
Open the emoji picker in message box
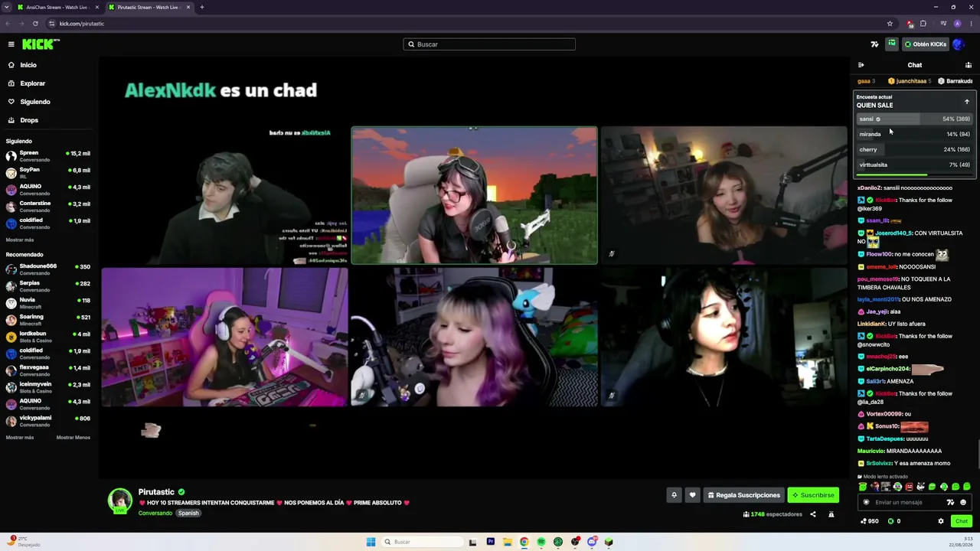coord(963,503)
